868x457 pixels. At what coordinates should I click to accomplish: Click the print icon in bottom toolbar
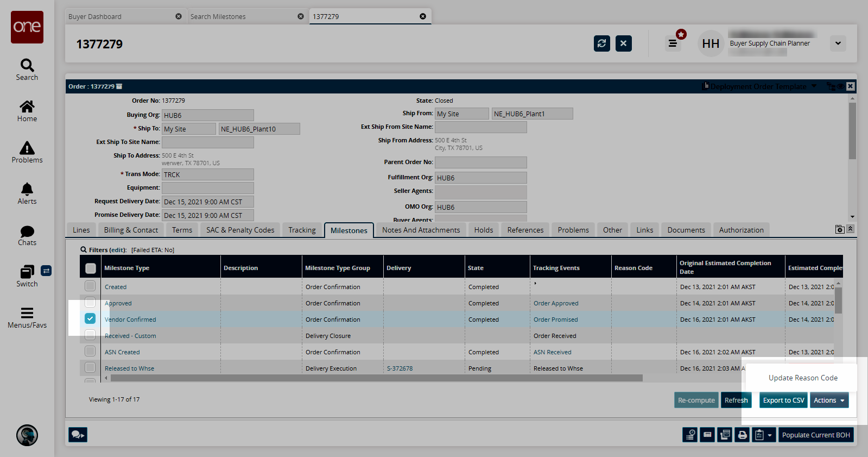[742, 435]
